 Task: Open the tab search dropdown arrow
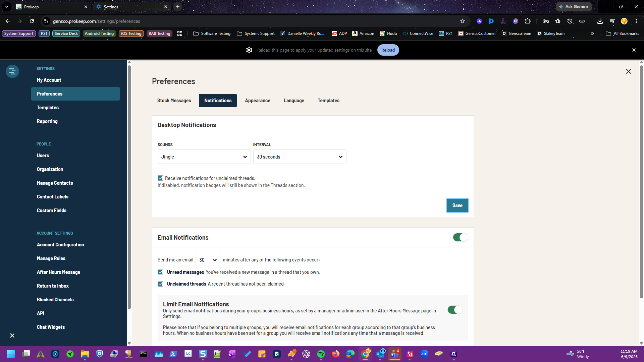click(7, 7)
